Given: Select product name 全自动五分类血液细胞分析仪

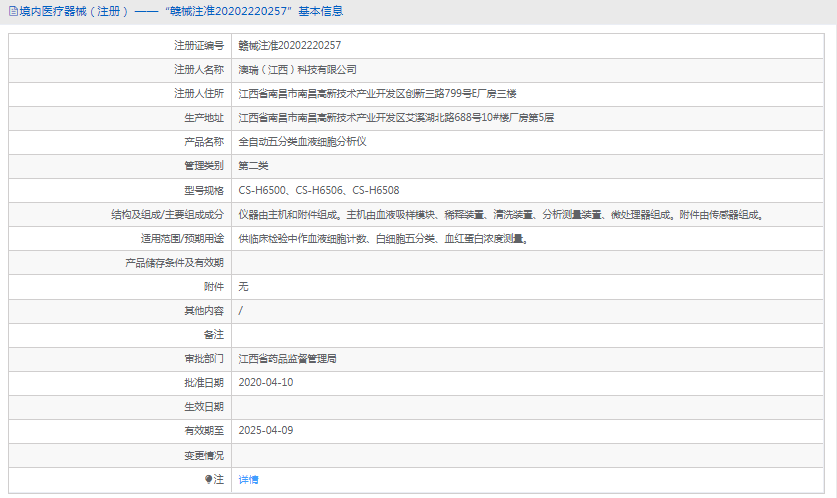Looking at the screenshot, I should pyautogui.click(x=302, y=141).
